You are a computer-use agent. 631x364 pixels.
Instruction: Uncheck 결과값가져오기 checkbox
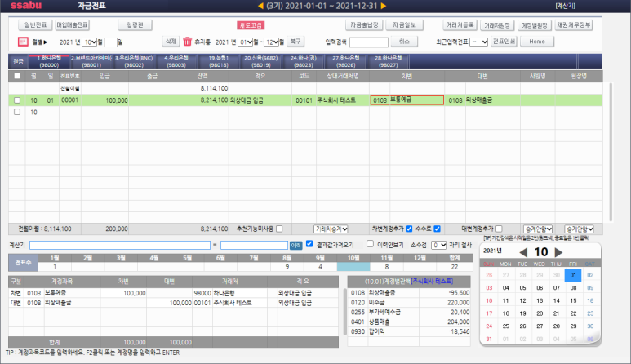click(309, 244)
